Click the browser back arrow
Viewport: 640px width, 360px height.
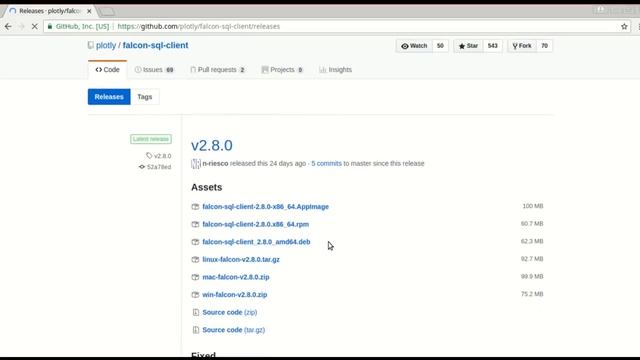coord(8,27)
